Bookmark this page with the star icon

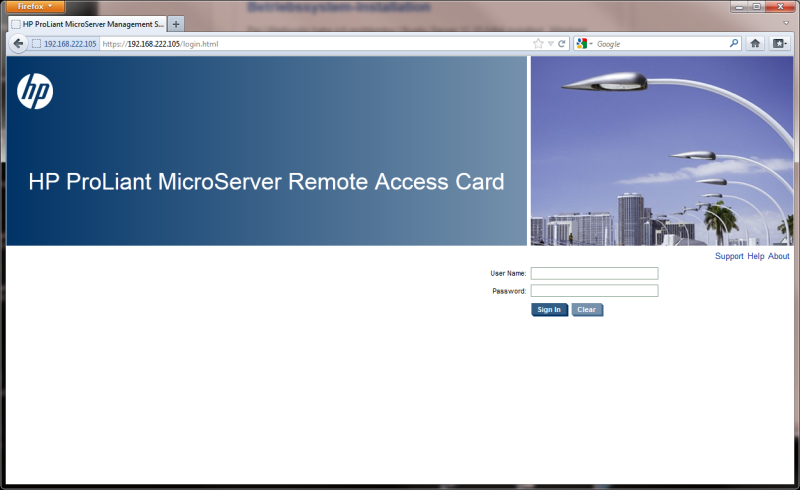tap(538, 44)
